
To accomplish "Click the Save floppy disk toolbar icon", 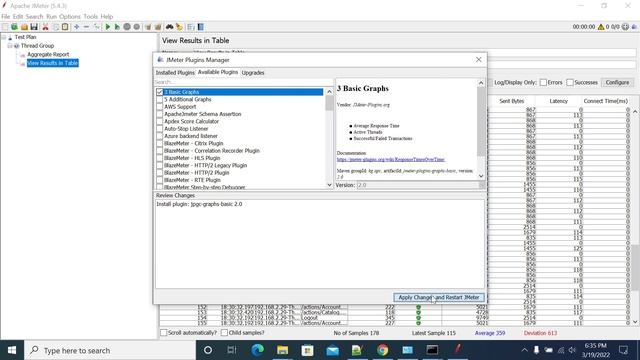I will click(34, 27).
